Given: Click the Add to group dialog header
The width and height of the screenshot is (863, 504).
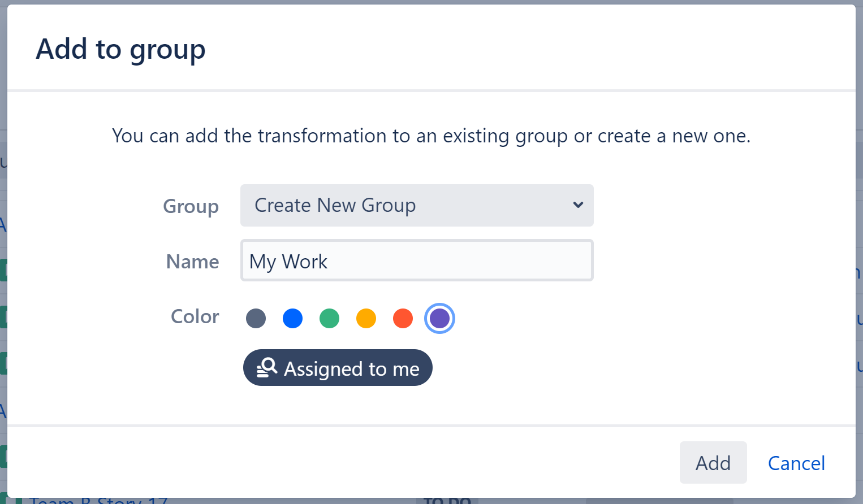Looking at the screenshot, I should pos(120,49).
